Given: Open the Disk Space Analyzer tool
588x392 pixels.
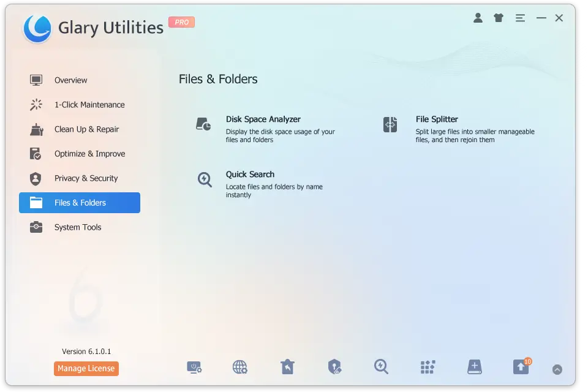Looking at the screenshot, I should [263, 119].
